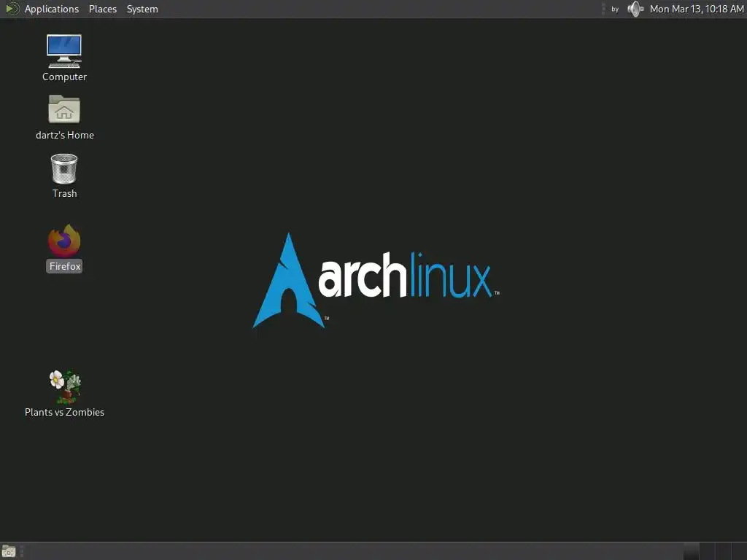Viewport: 747px width, 560px height.
Task: Open the Places menu
Action: coord(103,9)
